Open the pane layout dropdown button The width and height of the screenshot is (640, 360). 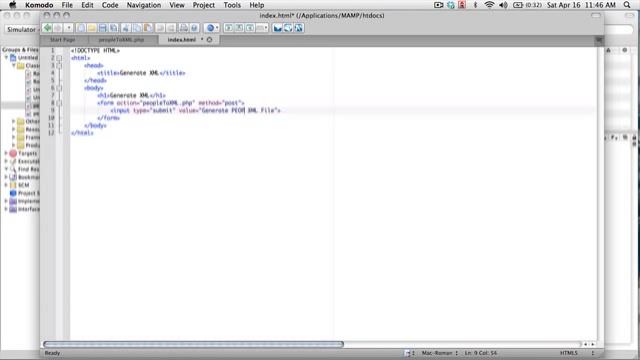(262, 28)
